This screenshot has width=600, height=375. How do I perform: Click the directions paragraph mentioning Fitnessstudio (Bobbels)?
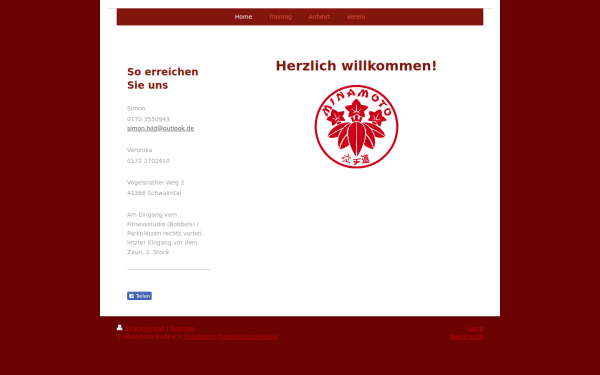(165, 233)
